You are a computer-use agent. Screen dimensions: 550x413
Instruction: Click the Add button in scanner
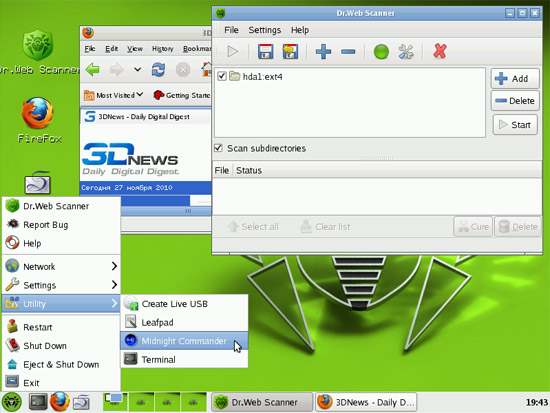click(x=515, y=78)
